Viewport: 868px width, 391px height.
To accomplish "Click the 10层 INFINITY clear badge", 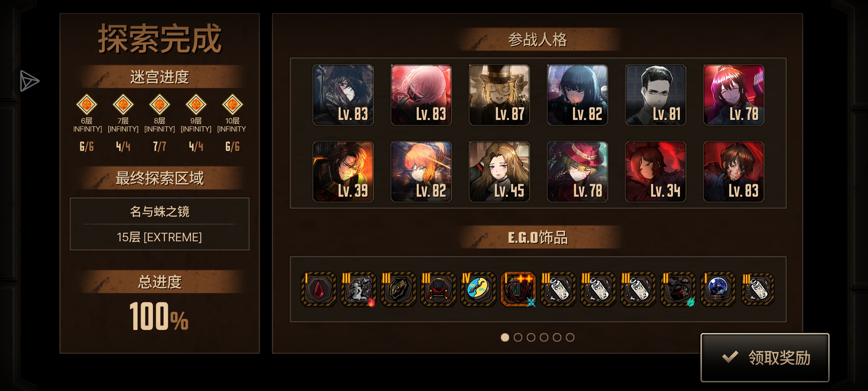I will click(232, 104).
